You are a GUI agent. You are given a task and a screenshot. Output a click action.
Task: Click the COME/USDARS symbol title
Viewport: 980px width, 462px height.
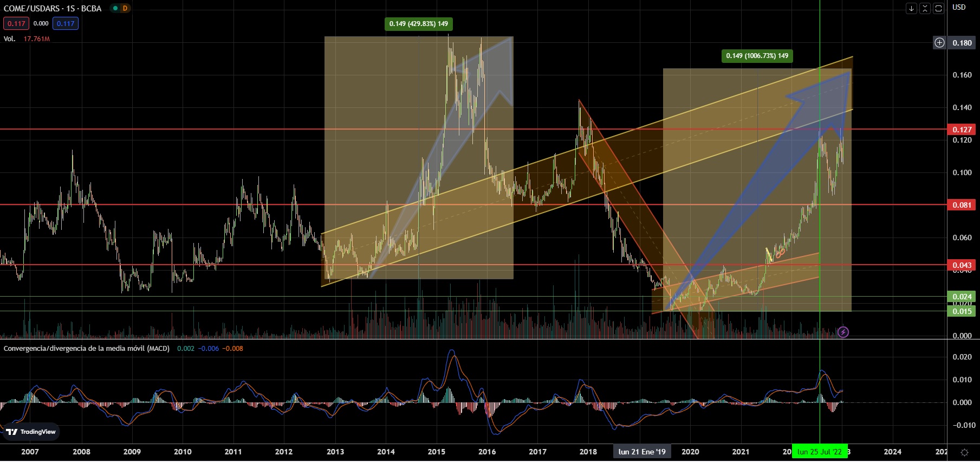point(53,8)
